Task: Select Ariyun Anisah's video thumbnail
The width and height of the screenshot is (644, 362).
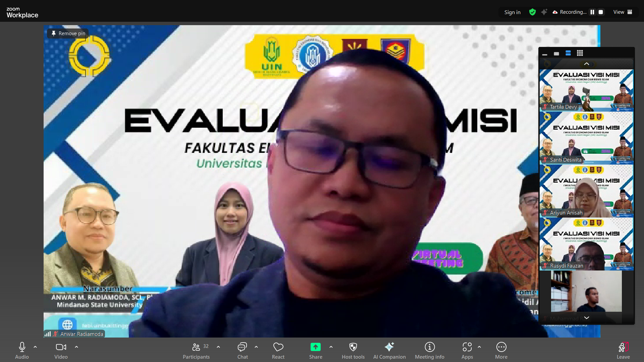Action: click(586, 191)
